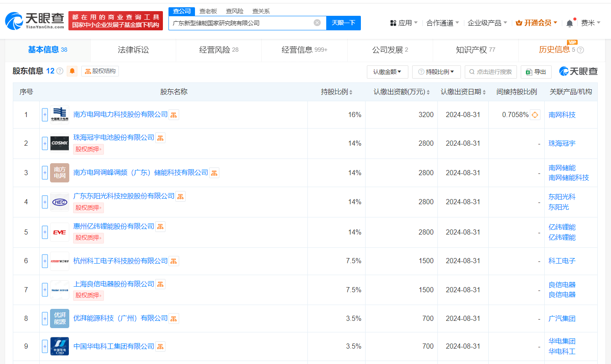Open the relationship graph icon beside 南方电网电力科技股份有限公司

coord(173,114)
